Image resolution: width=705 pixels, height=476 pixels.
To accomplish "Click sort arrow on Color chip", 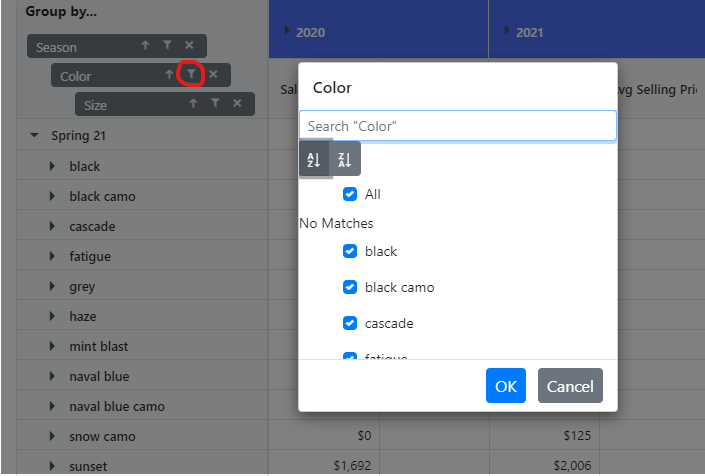I will coord(169,75).
